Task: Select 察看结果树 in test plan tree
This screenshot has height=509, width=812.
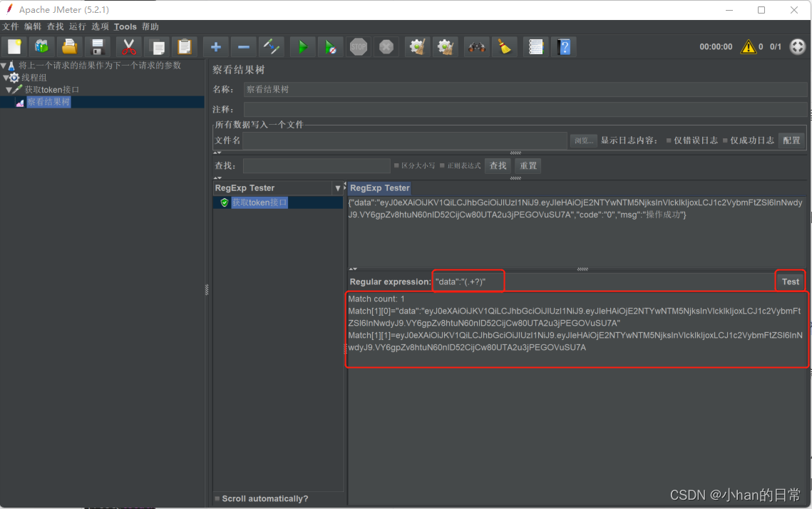Action: pos(48,102)
